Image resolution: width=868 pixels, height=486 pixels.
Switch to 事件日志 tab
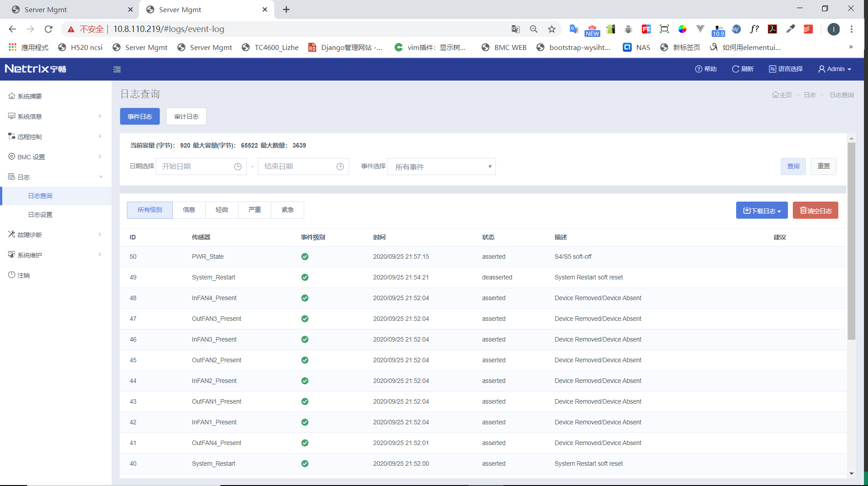[140, 117]
